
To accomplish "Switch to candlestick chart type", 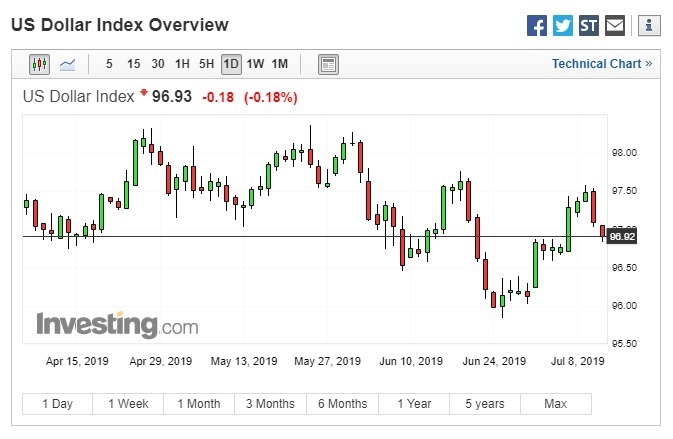I will click(x=39, y=64).
